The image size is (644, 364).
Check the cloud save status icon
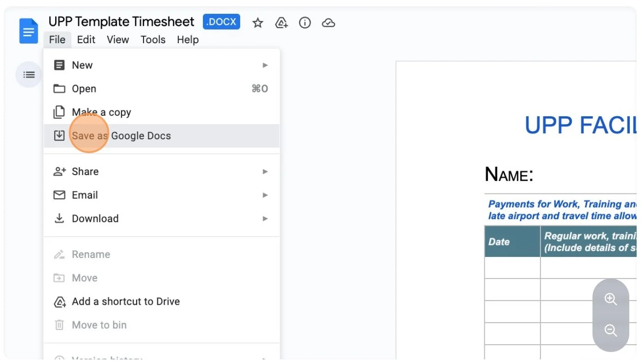328,23
